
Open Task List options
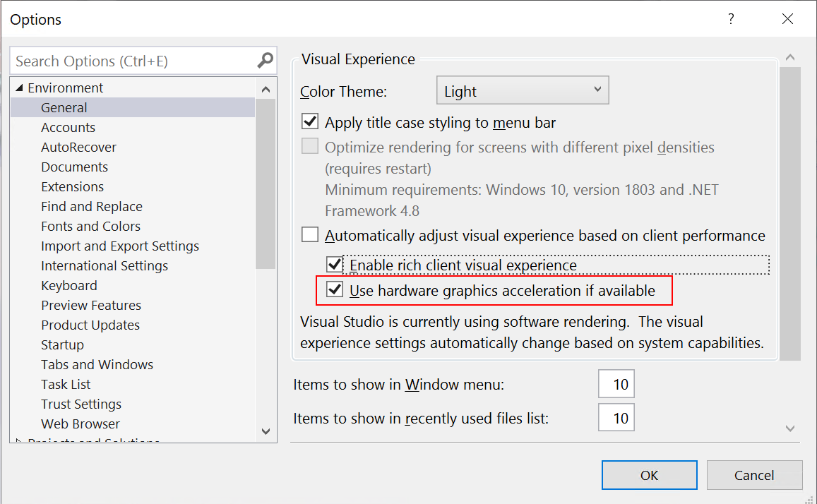pyautogui.click(x=66, y=385)
